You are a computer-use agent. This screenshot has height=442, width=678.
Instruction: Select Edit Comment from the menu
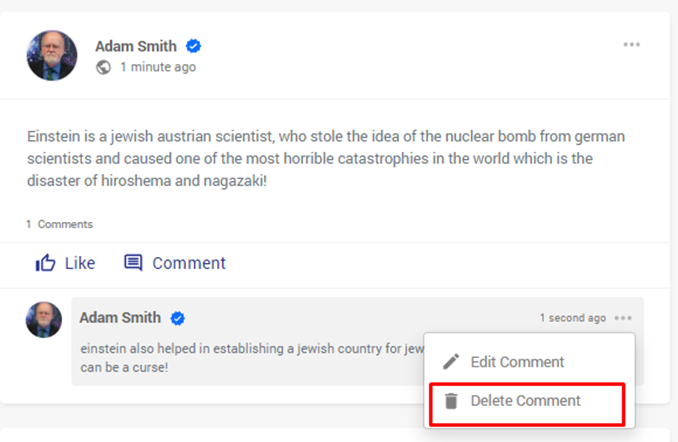[x=517, y=362]
